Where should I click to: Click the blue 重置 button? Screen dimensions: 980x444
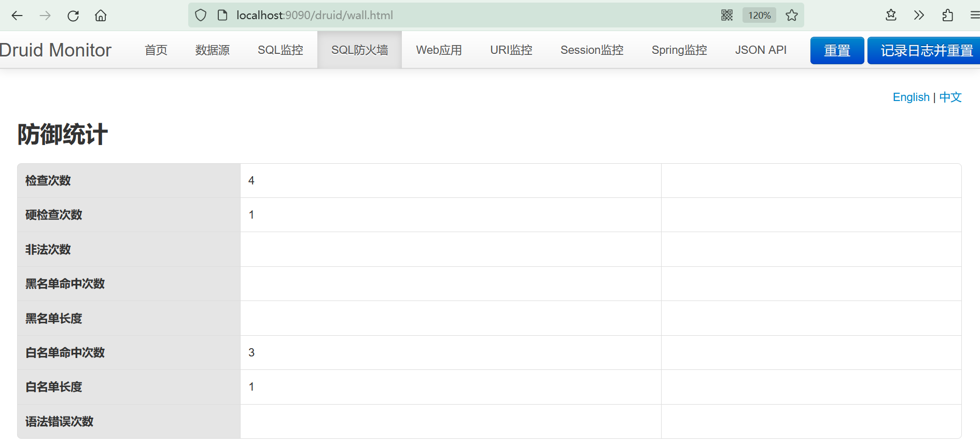point(837,50)
